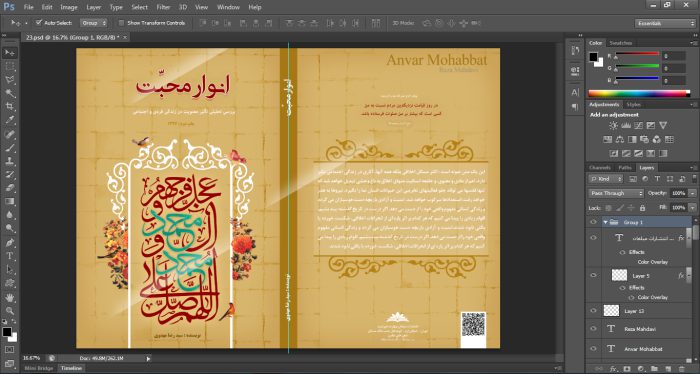
Task: Toggle the Auto-Select checkbox
Action: 39,22
